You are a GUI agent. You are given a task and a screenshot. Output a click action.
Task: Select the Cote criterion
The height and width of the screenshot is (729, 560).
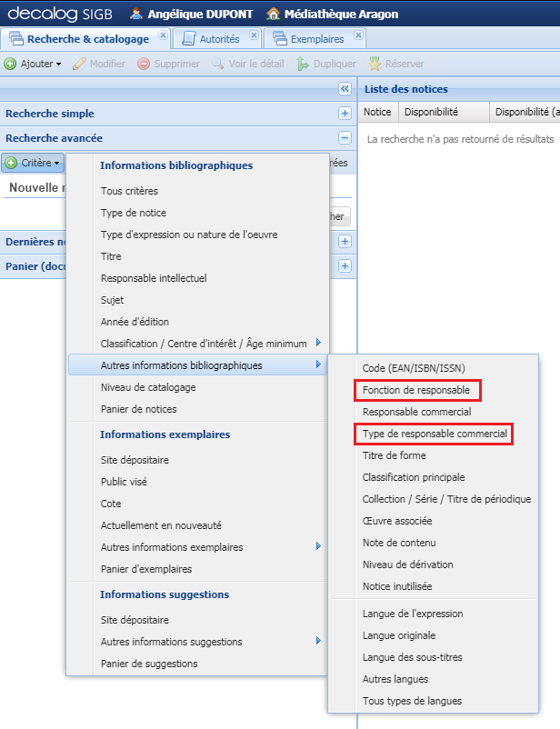[197, 504]
